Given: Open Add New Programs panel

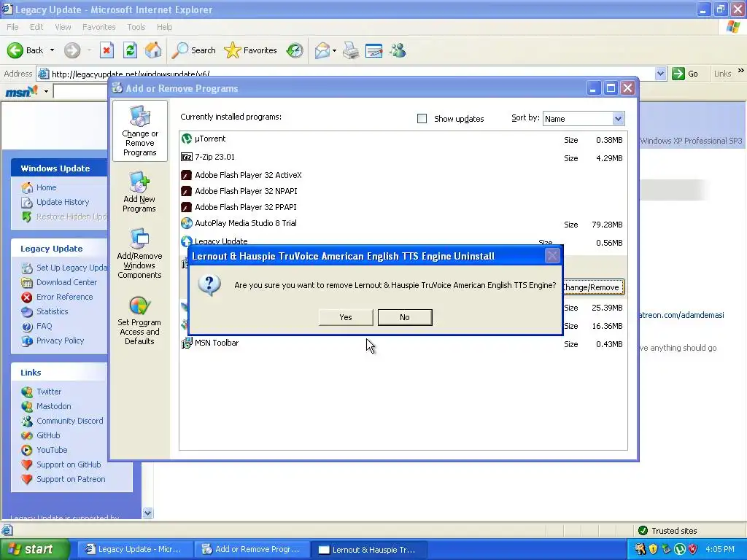Looking at the screenshot, I should (x=139, y=192).
